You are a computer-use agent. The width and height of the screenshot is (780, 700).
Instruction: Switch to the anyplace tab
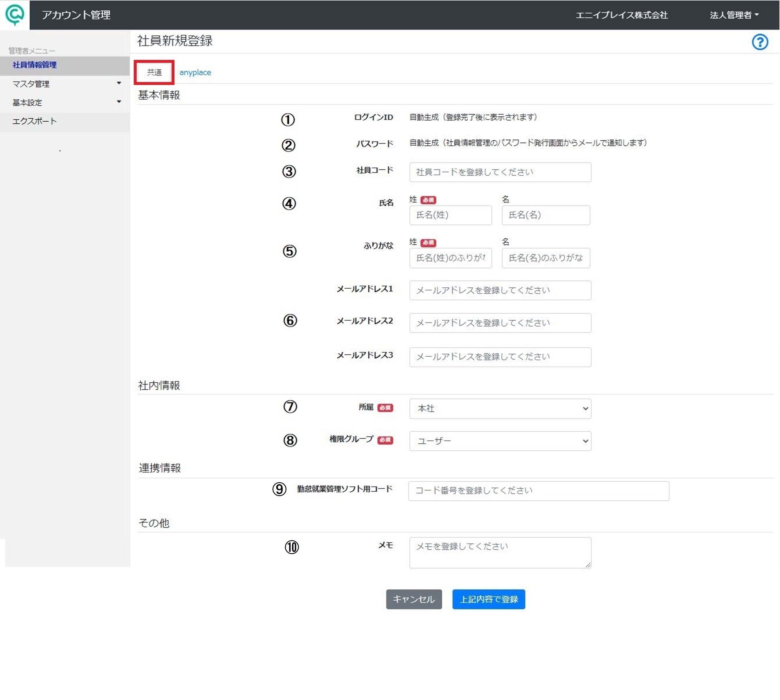[195, 72]
